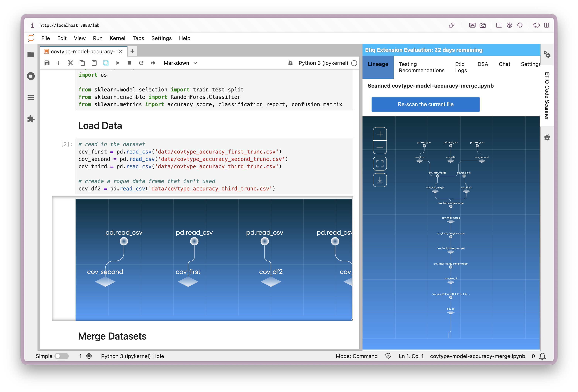Click the kernel status circle indicator
578x392 pixels.
coord(354,63)
